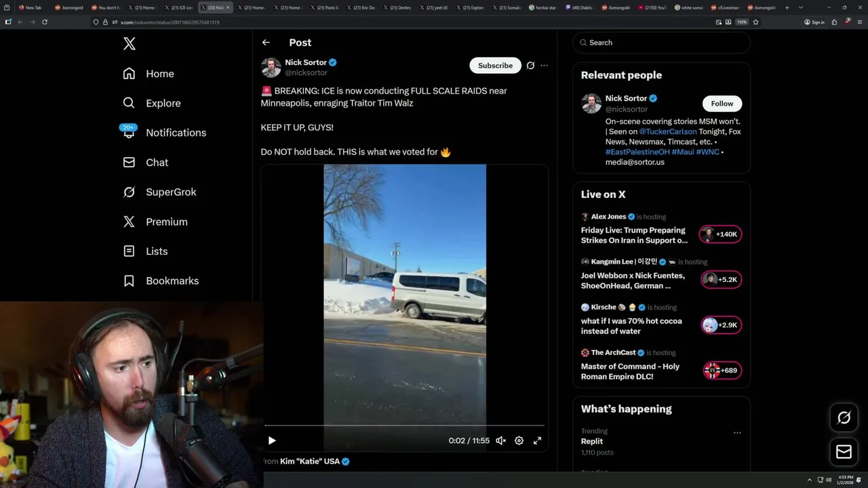Open the Explore search page
868x488 pixels.
152,103
